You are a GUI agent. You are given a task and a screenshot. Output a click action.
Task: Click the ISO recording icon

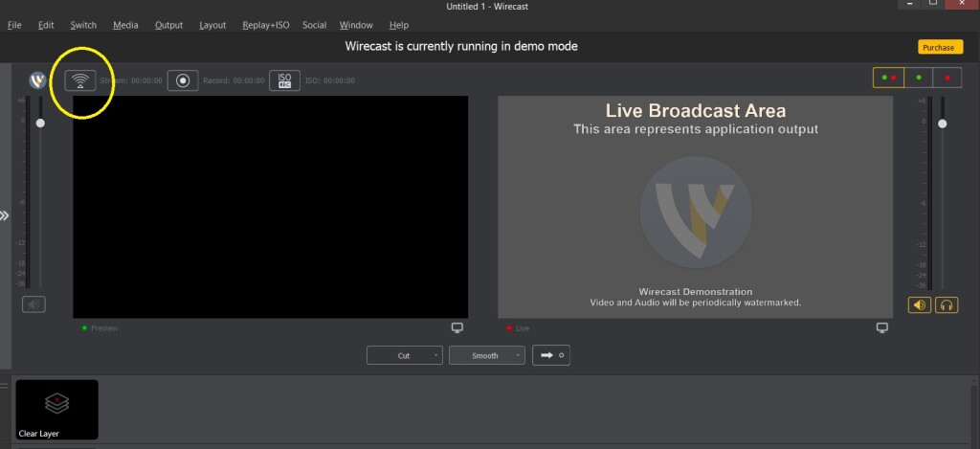coord(284,80)
